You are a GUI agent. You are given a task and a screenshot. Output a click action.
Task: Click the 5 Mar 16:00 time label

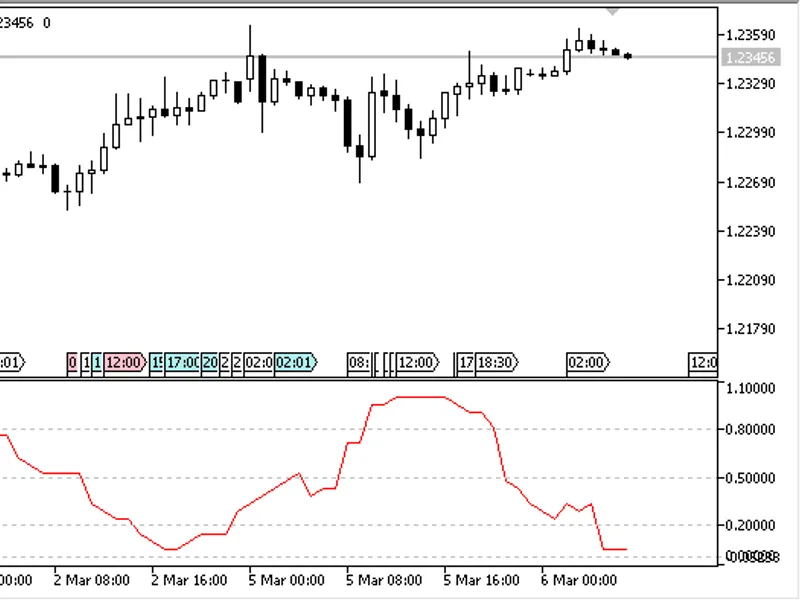(481, 581)
